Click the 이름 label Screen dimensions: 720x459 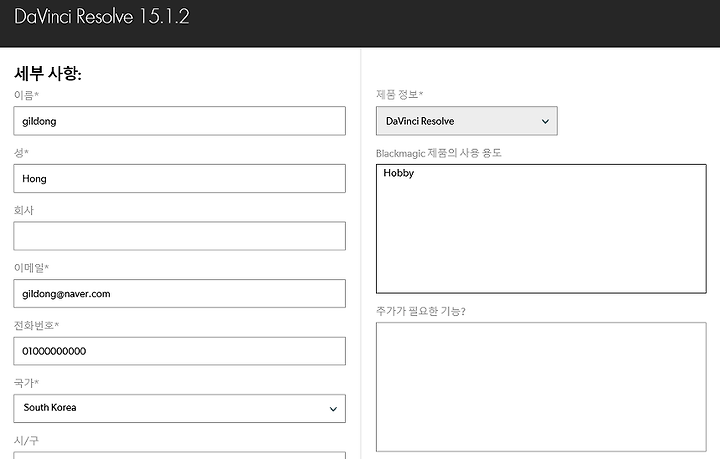point(26,95)
